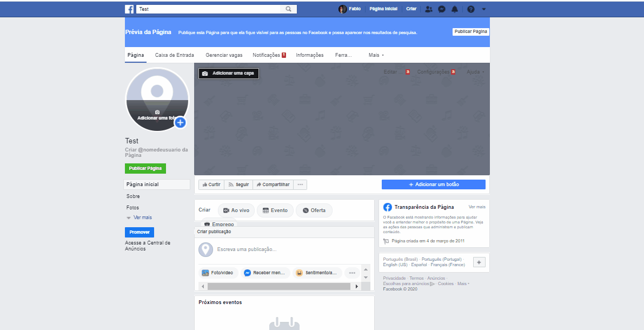The height and width of the screenshot is (330, 644).
Task: Click the three-dots button beside Compartilhar
Action: pyautogui.click(x=300, y=184)
